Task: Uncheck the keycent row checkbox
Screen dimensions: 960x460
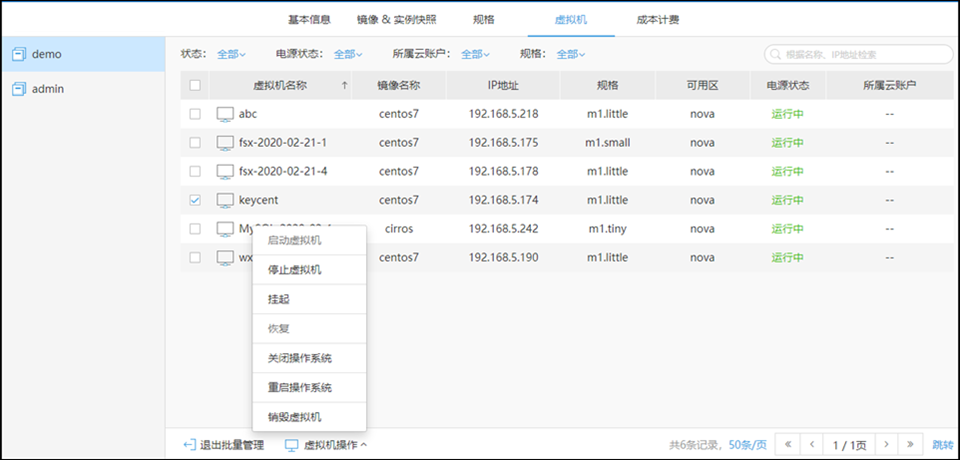Action: [x=195, y=200]
